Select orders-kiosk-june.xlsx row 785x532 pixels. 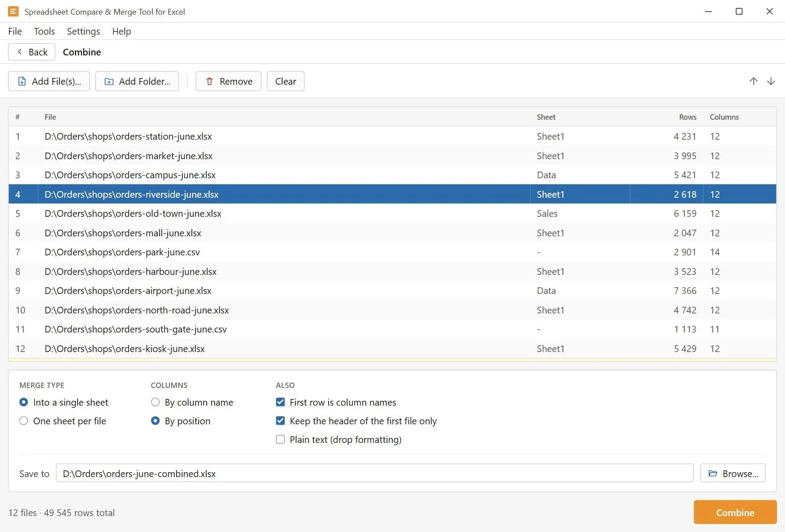click(x=392, y=348)
